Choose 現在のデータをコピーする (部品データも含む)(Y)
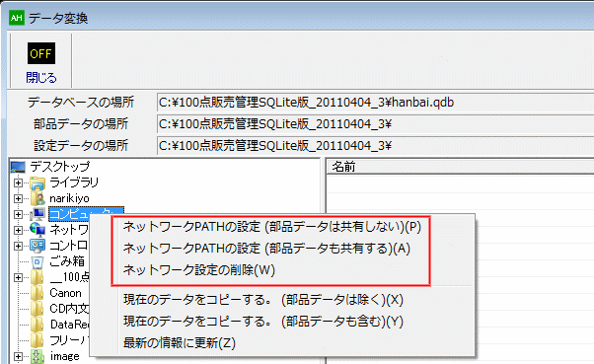The width and height of the screenshot is (594, 364). [x=263, y=322]
